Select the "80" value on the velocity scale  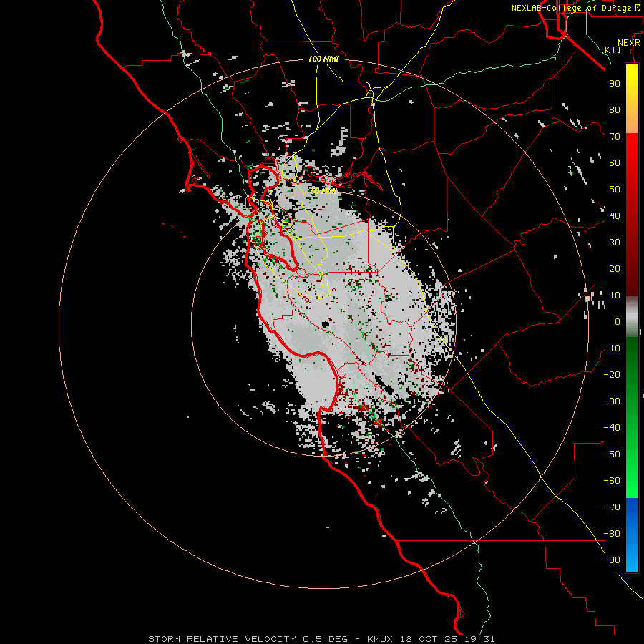click(x=615, y=109)
